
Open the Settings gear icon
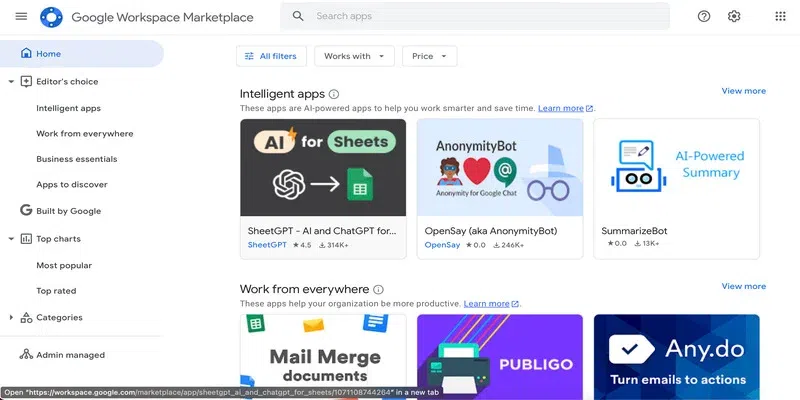pos(734,16)
